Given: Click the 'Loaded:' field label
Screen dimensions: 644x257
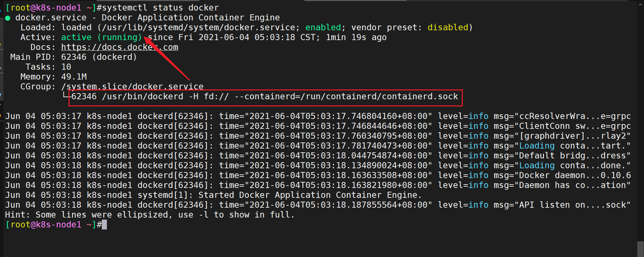Looking at the screenshot, I should coord(38,27).
